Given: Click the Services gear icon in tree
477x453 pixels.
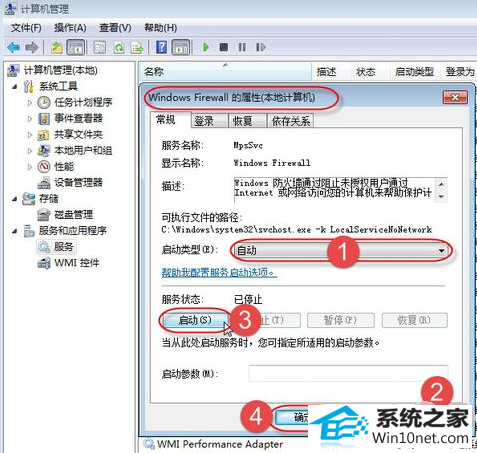Looking at the screenshot, I should coord(44,247).
